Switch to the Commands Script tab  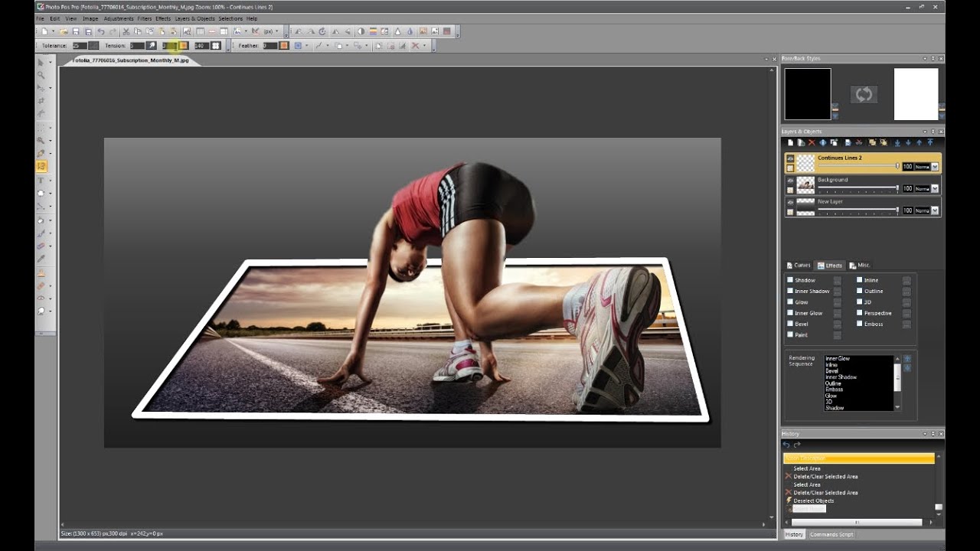coord(831,534)
